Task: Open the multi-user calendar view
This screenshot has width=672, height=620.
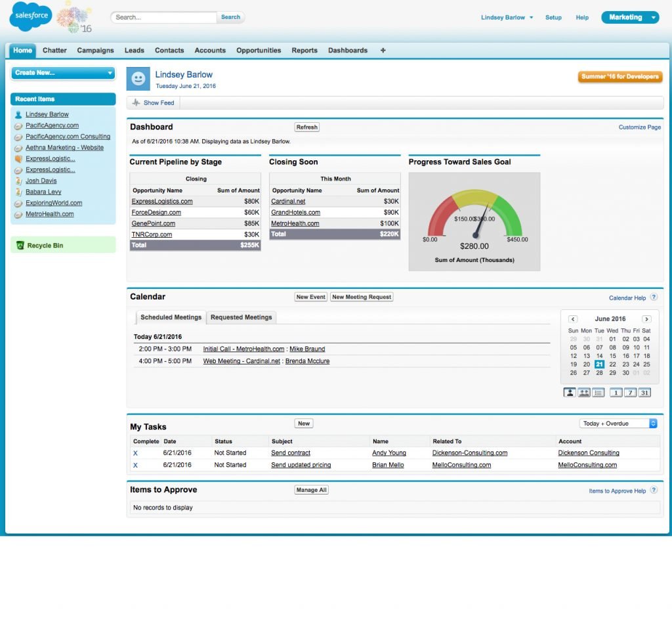Action: [x=584, y=392]
